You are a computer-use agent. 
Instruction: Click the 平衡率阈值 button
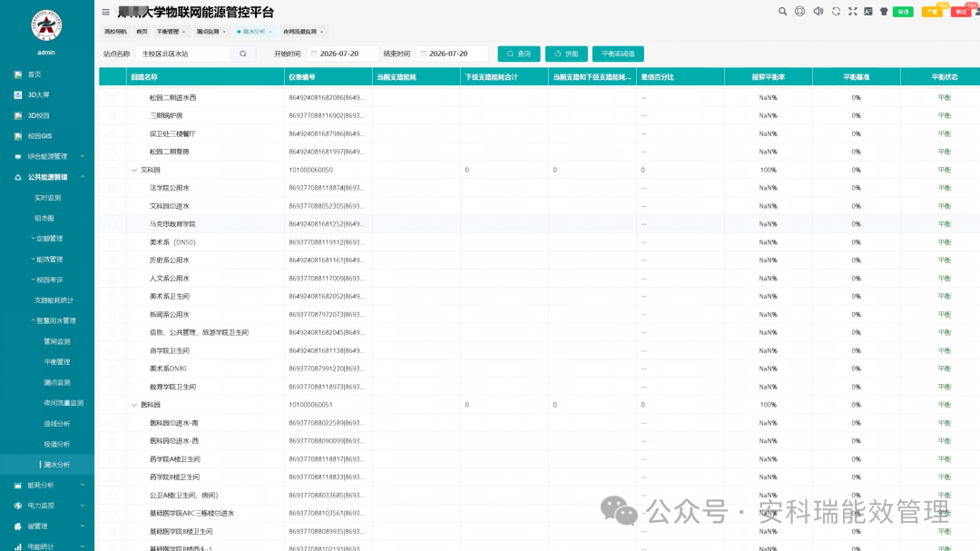(618, 54)
